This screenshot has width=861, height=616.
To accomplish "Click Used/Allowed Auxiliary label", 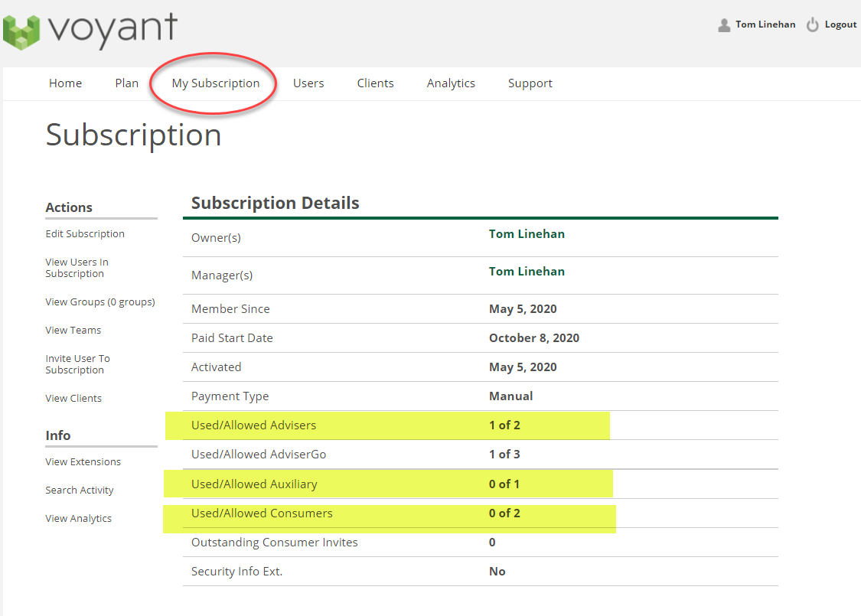I will point(254,484).
